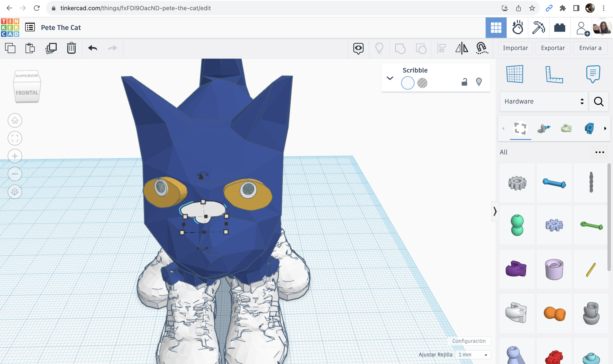Image resolution: width=613 pixels, height=364 pixels.
Task: Click the Scribble color swatch circle
Action: coord(408,83)
